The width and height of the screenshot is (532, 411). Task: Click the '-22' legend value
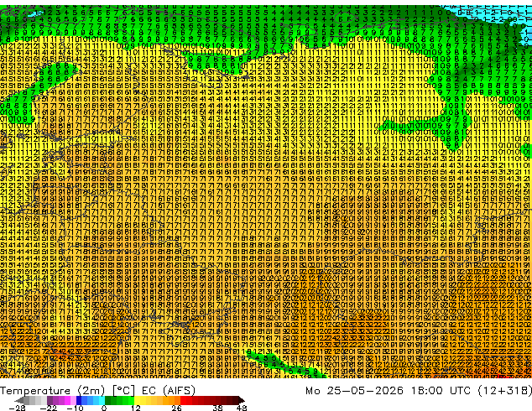click(49, 408)
